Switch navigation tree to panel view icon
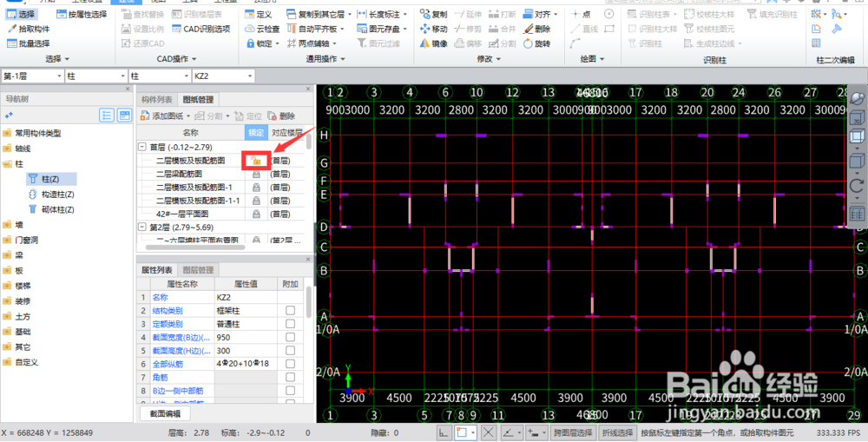 click(x=124, y=115)
